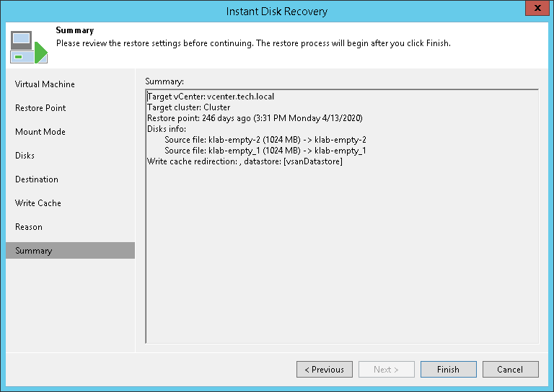Go to the Virtual Machine step

coord(45,84)
